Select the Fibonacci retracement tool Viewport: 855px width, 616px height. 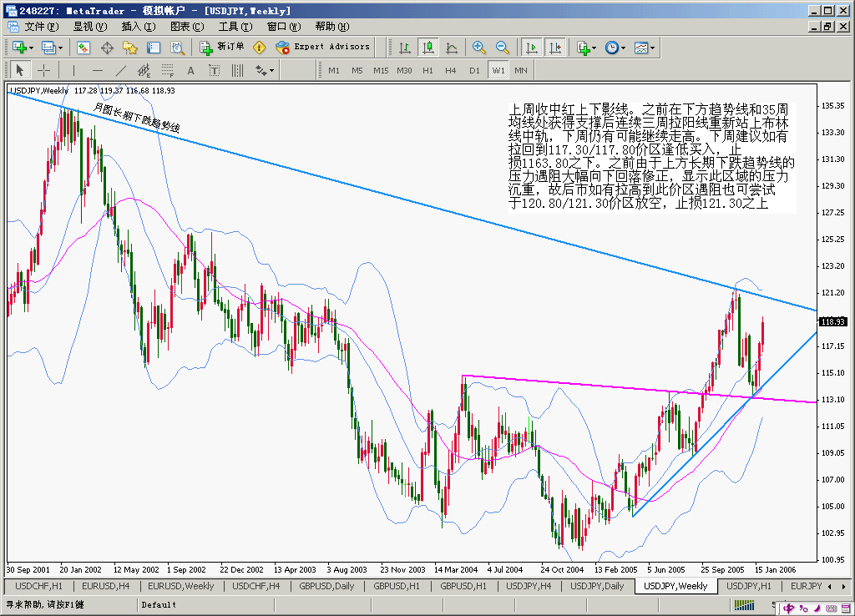pos(167,70)
